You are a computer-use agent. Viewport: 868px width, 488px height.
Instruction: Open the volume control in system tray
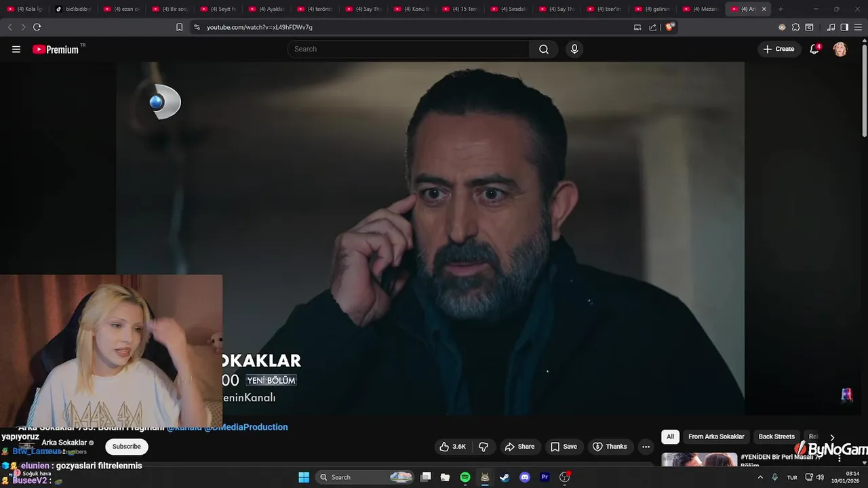pyautogui.click(x=820, y=477)
